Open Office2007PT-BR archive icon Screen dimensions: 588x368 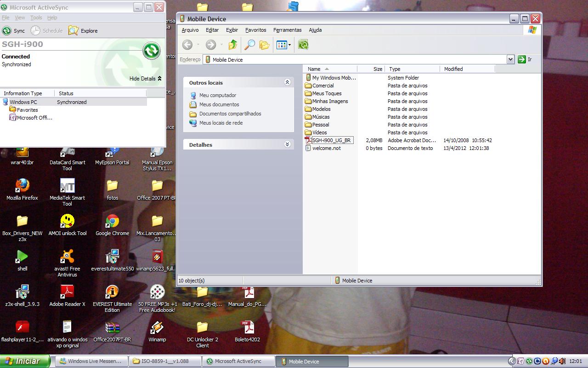coord(112,331)
